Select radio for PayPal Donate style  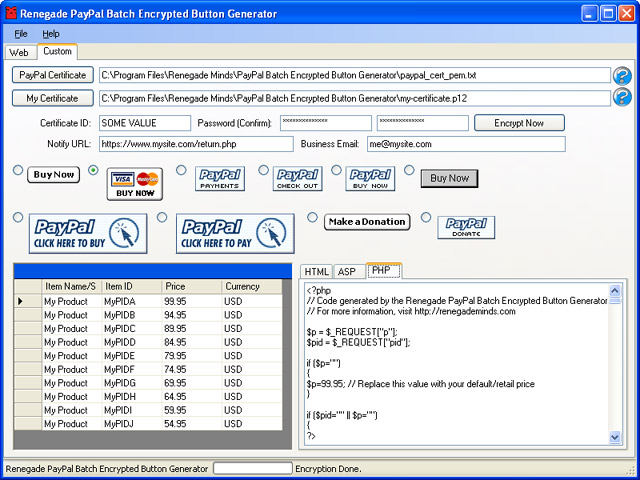(x=426, y=217)
